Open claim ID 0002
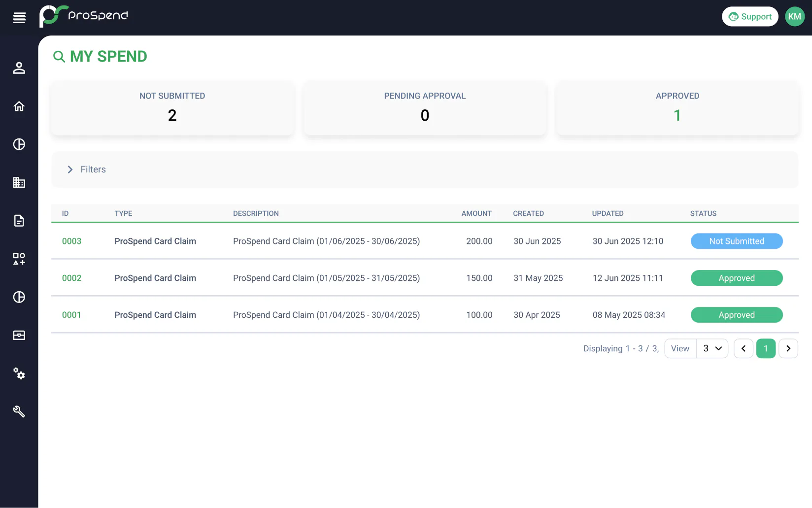 tap(71, 278)
